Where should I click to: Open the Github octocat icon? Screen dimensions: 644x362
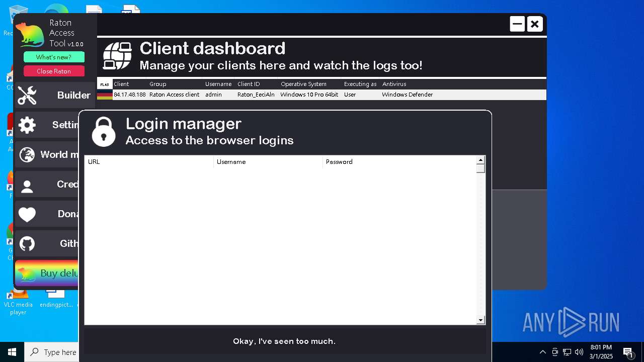[27, 244]
